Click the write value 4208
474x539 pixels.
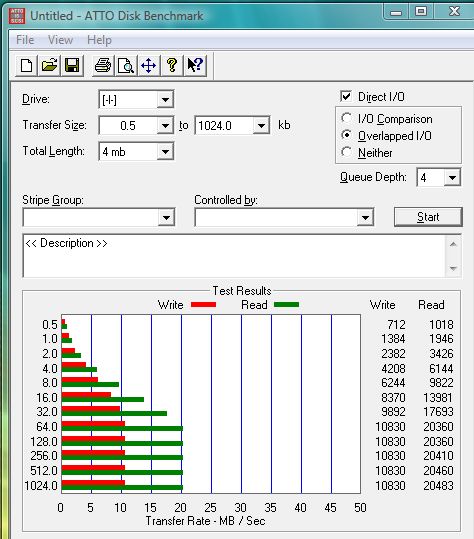tap(393, 369)
